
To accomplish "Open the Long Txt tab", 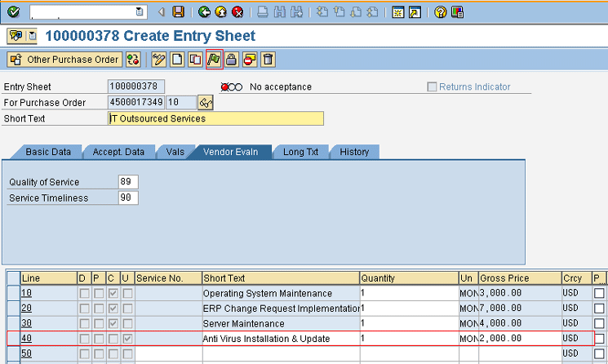I will [300, 152].
